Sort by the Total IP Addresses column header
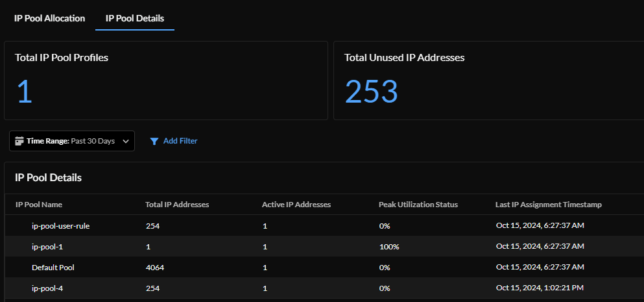The width and height of the screenshot is (644, 302). click(x=177, y=205)
